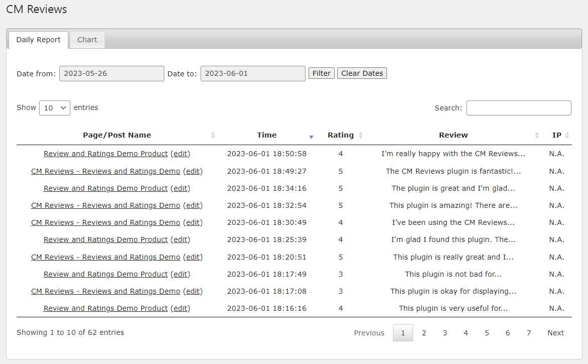Open Review and Ratings Demo Product link at 18:25:39

[x=106, y=239]
